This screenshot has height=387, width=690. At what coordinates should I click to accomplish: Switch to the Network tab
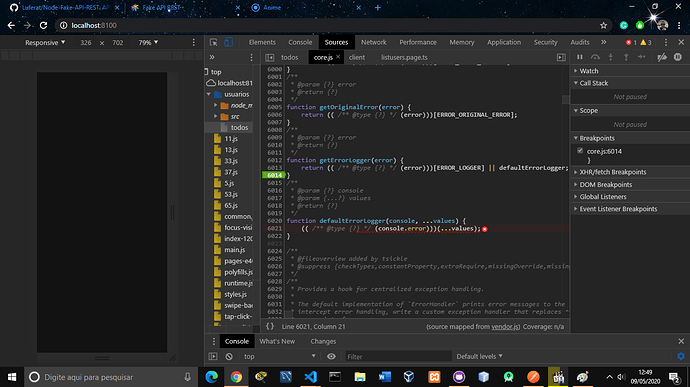tap(374, 42)
